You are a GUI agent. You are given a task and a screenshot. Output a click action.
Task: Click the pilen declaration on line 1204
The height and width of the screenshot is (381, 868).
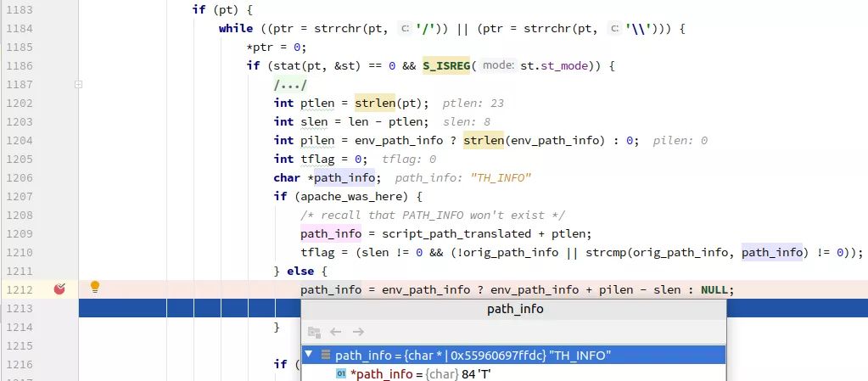(x=456, y=141)
